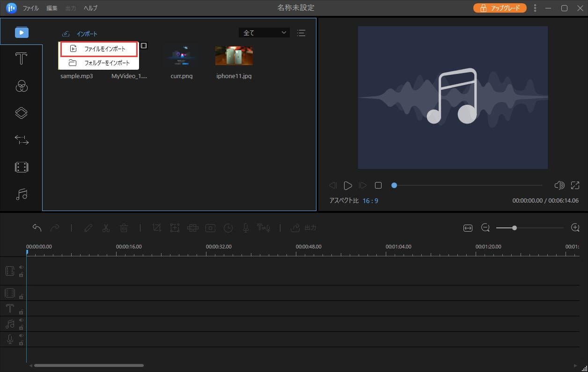588x372 pixels.
Task: Fit timeline zoom to window
Action: 468,228
